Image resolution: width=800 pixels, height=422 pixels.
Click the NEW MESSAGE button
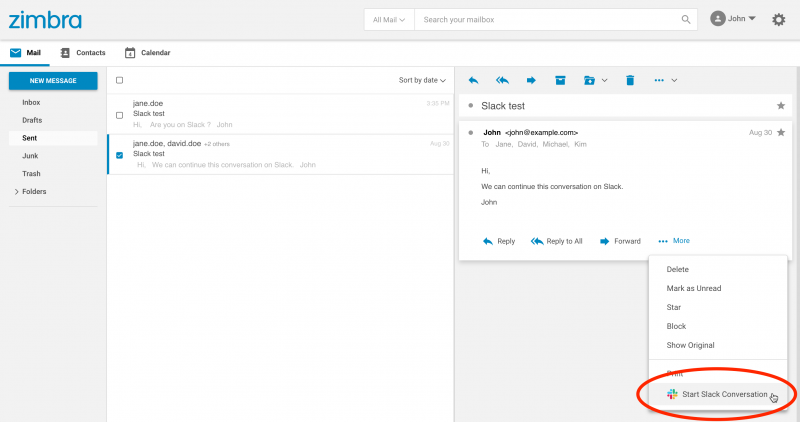53,81
